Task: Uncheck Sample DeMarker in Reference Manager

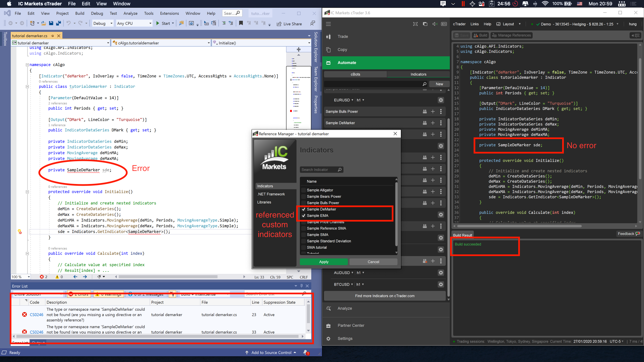Action: 304,209
